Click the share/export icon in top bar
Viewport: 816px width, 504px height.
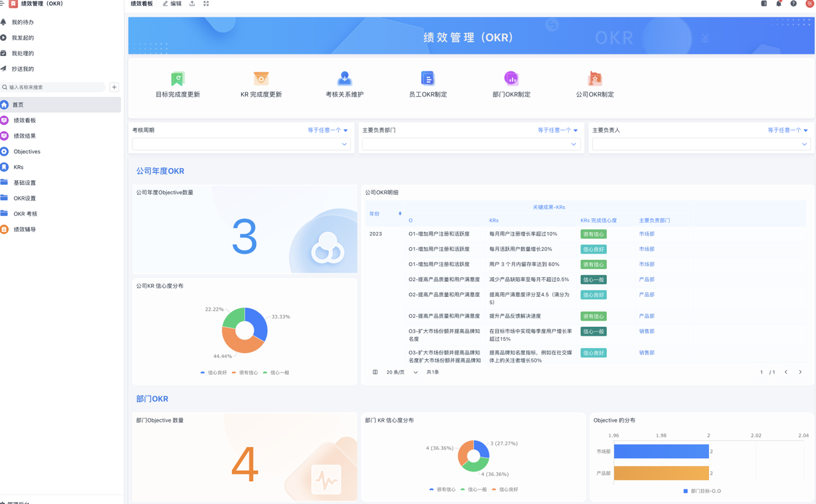192,4
